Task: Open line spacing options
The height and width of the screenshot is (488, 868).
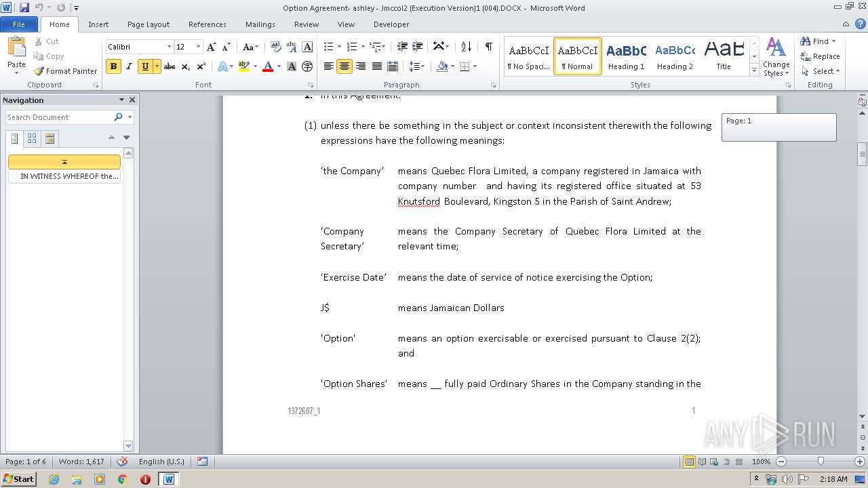Action: (x=417, y=66)
